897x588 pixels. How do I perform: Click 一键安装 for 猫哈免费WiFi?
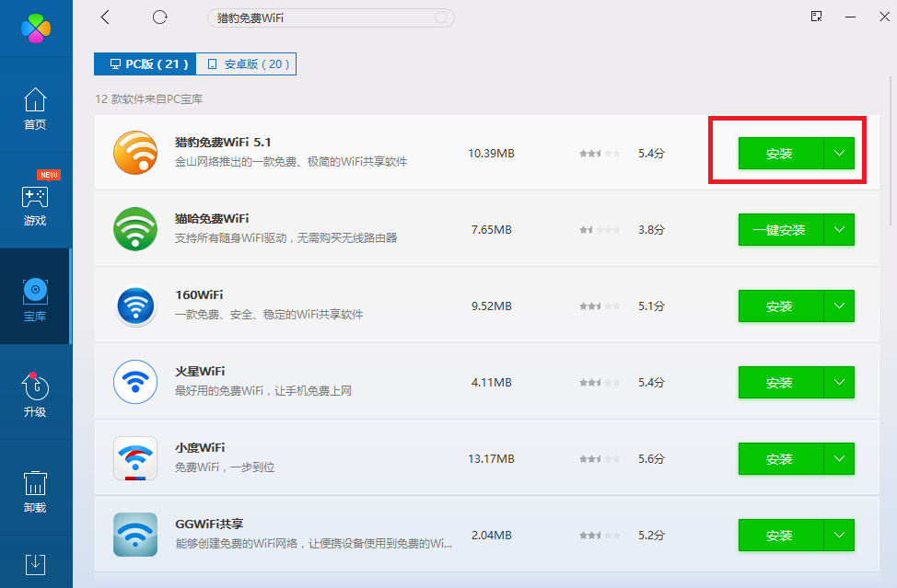[x=781, y=230]
